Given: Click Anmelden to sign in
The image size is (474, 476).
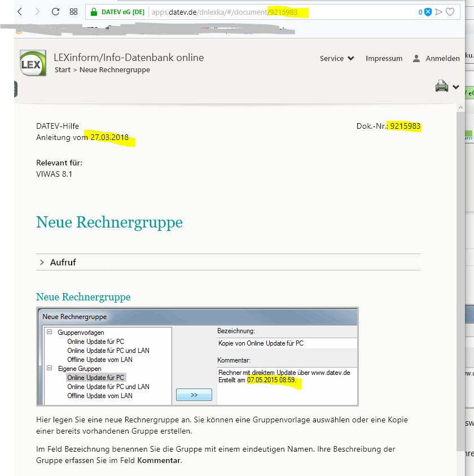Looking at the screenshot, I should 442,58.
